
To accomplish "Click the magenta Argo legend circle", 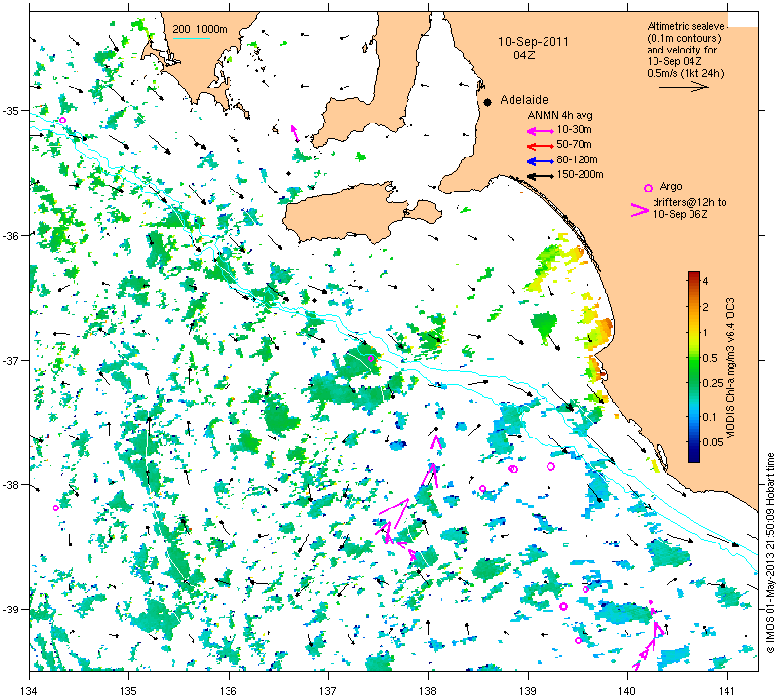I will [648, 188].
